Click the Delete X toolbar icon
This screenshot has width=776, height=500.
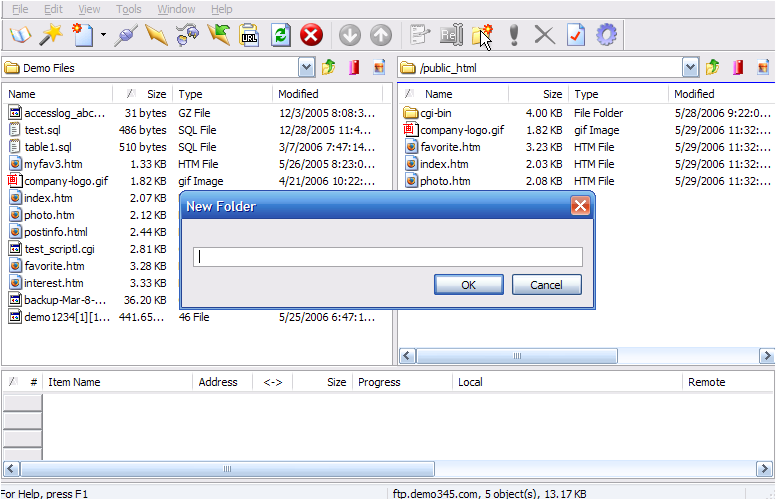point(544,35)
